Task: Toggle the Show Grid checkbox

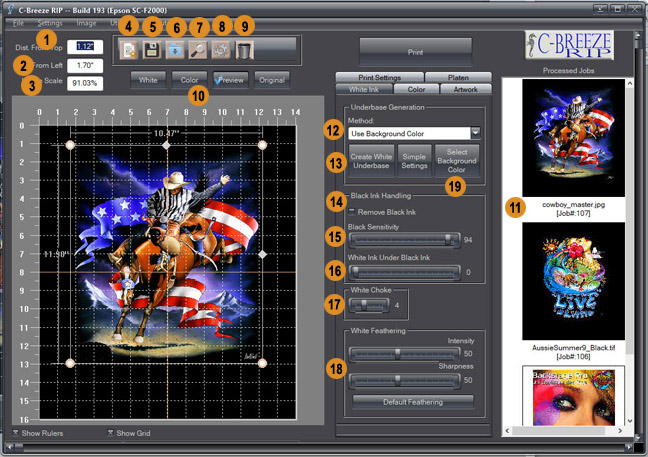Action: [x=110, y=433]
